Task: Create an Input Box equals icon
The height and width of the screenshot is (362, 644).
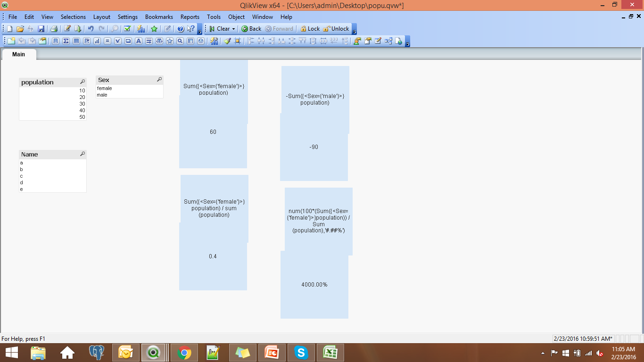Action: (x=107, y=41)
